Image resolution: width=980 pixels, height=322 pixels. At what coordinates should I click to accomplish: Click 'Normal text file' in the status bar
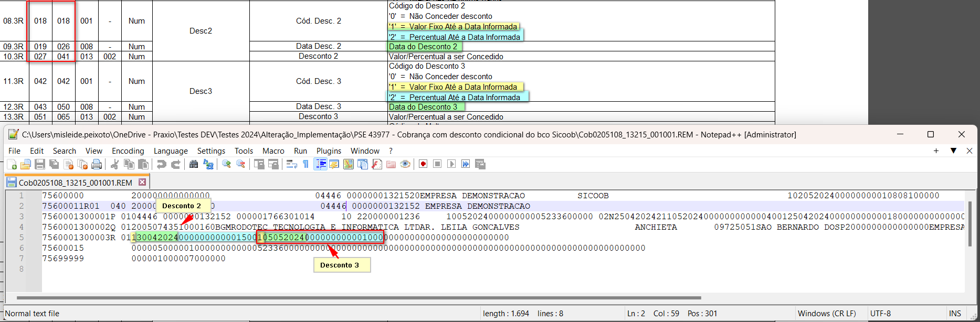32,314
